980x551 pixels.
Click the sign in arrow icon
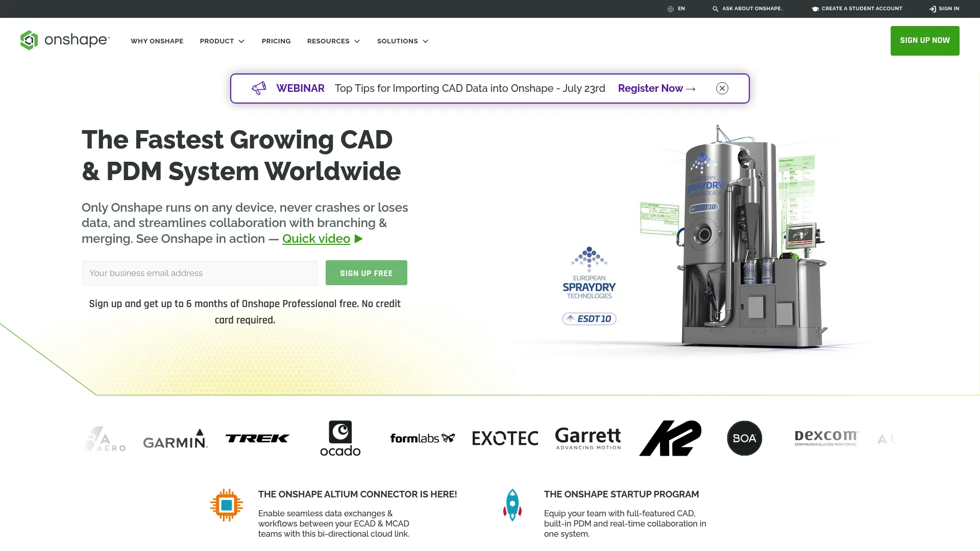coord(933,9)
